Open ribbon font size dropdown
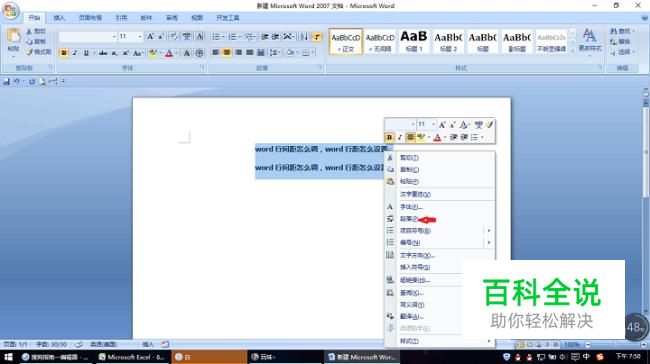Viewport: 650px width, 364px height. click(140, 37)
